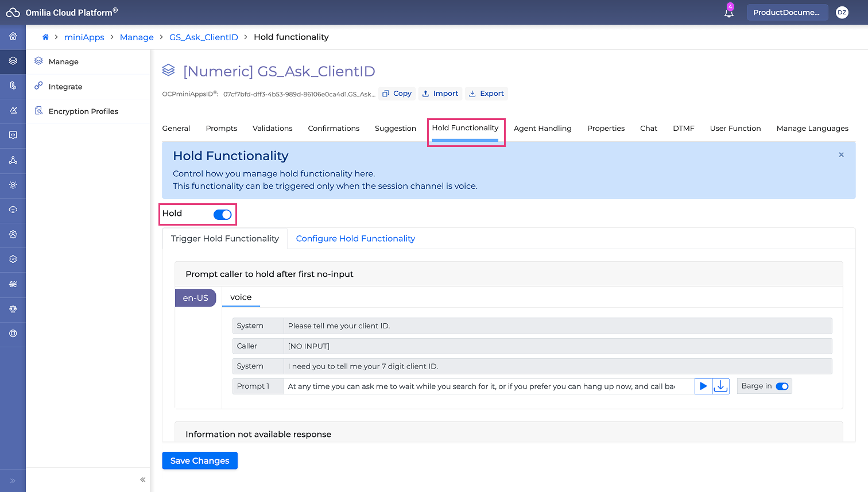Collapse the side panel with double chevron

[143, 480]
